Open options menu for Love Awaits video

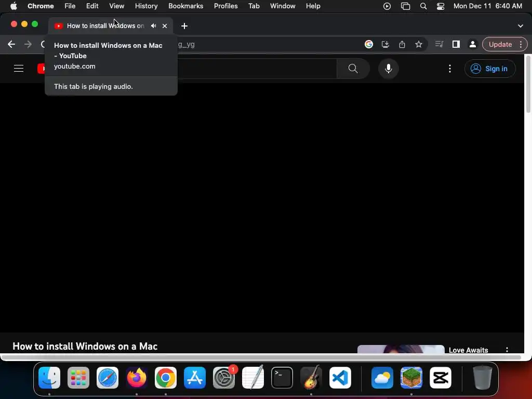507,350
